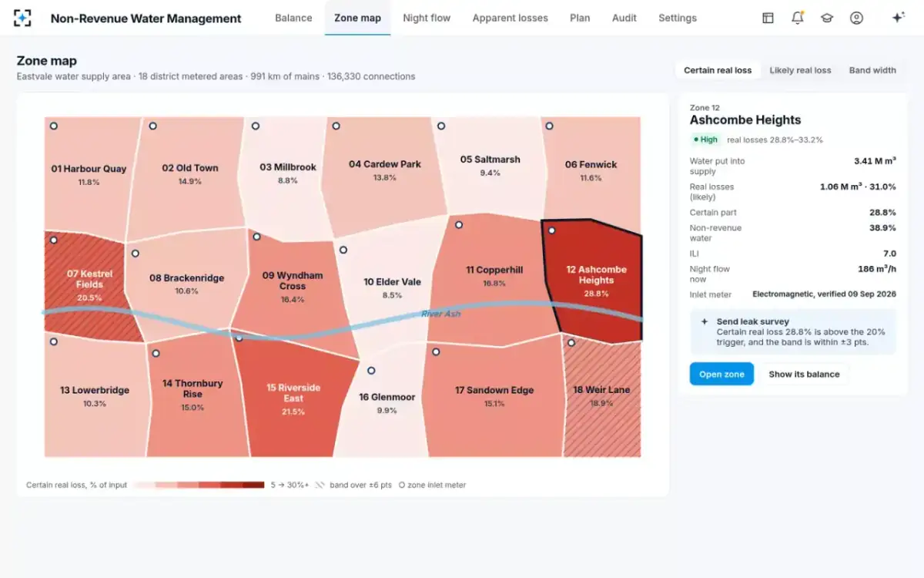Image resolution: width=924 pixels, height=578 pixels.
Task: Click the legend color scale
Action: tap(199, 486)
